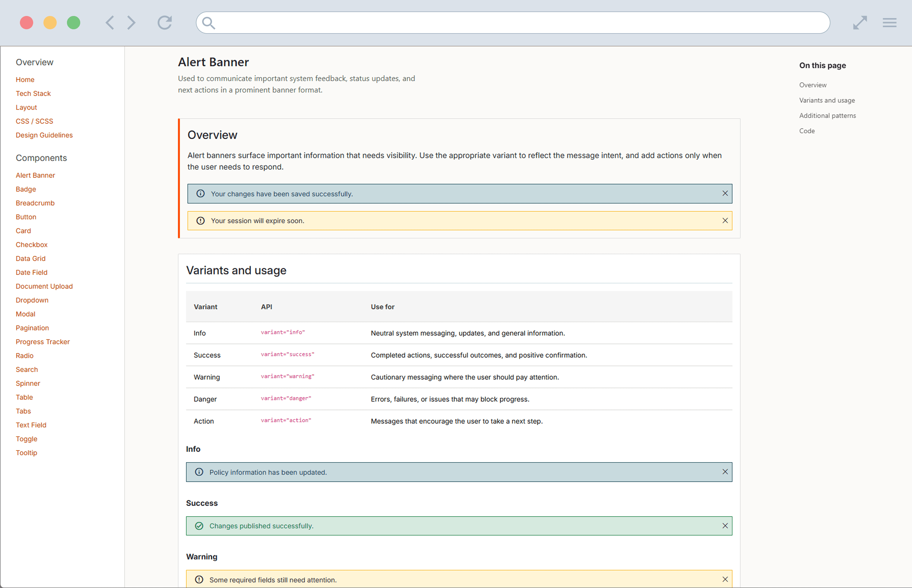Jump to Overview in 'On this page'
The height and width of the screenshot is (588, 912).
click(813, 85)
